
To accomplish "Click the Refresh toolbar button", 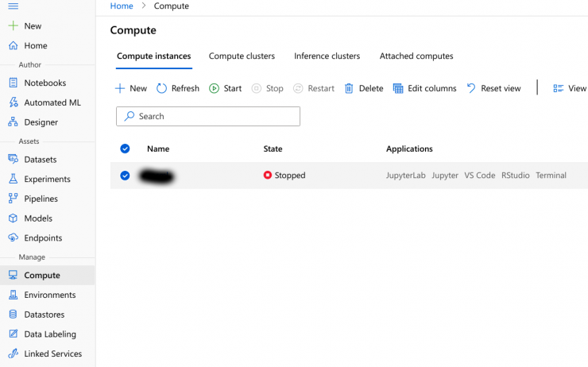I will tap(178, 88).
